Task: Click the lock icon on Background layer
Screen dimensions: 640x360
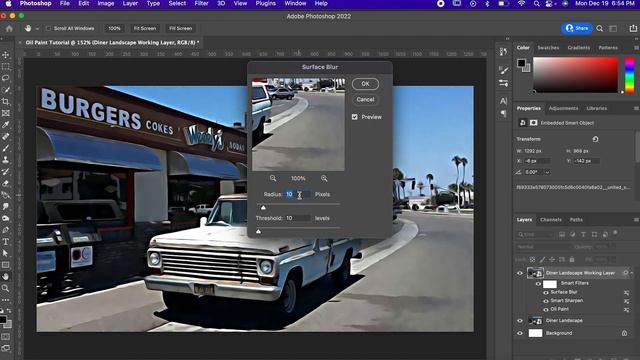Action: (624, 333)
